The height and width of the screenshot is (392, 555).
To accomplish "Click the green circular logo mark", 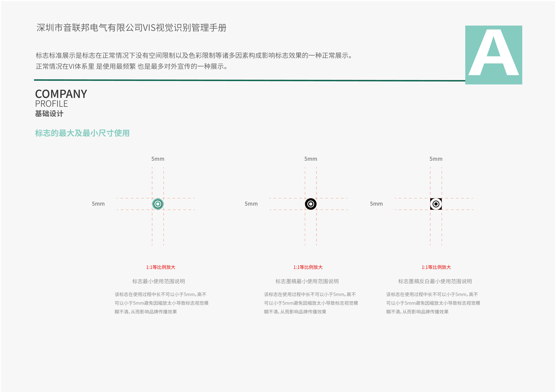I will [x=158, y=204].
